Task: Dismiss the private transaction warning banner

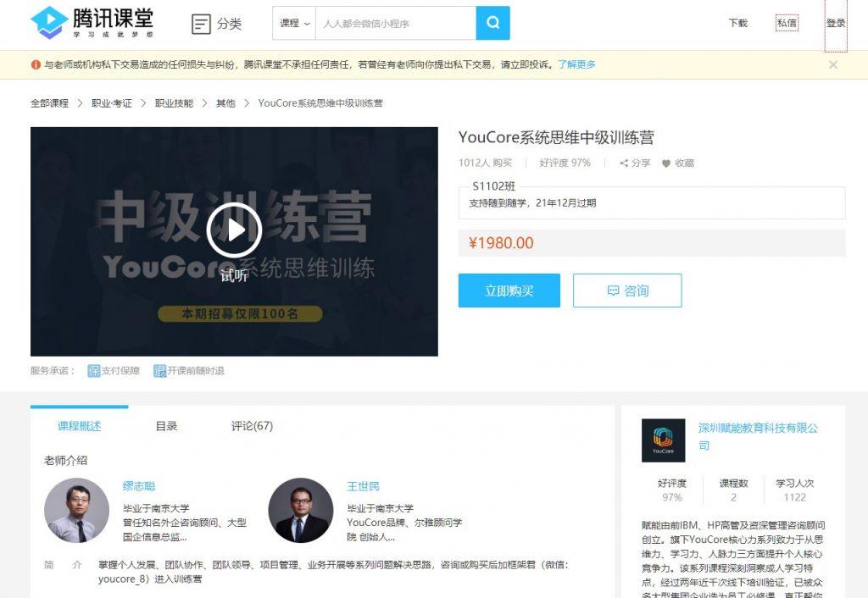Action: click(833, 64)
